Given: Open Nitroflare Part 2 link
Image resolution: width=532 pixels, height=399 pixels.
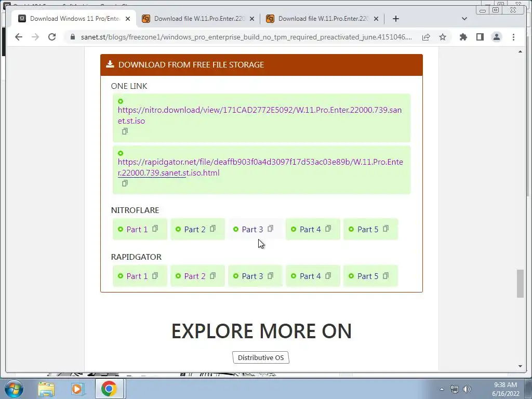Looking at the screenshot, I should click(x=194, y=229).
